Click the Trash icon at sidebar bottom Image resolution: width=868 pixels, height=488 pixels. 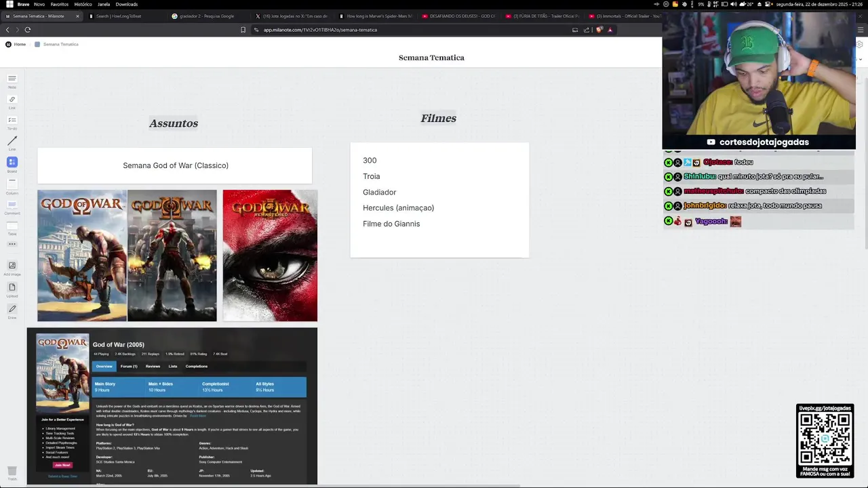click(x=12, y=472)
